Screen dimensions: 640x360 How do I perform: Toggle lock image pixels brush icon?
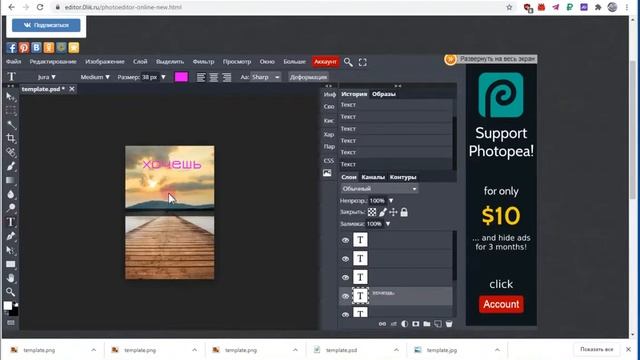382,212
